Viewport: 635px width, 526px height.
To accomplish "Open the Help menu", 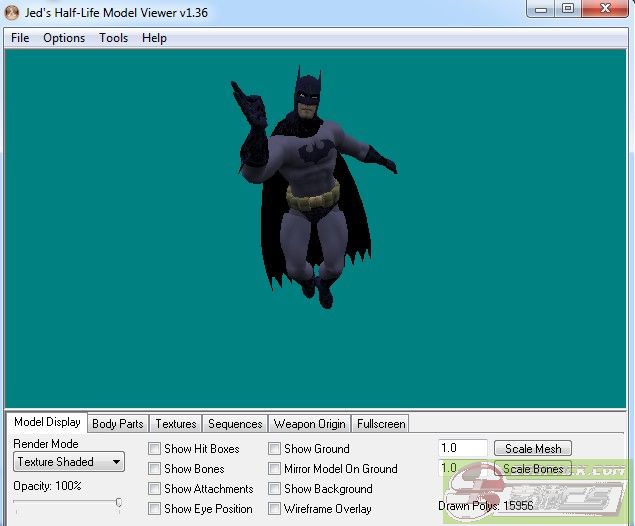I will click(154, 38).
